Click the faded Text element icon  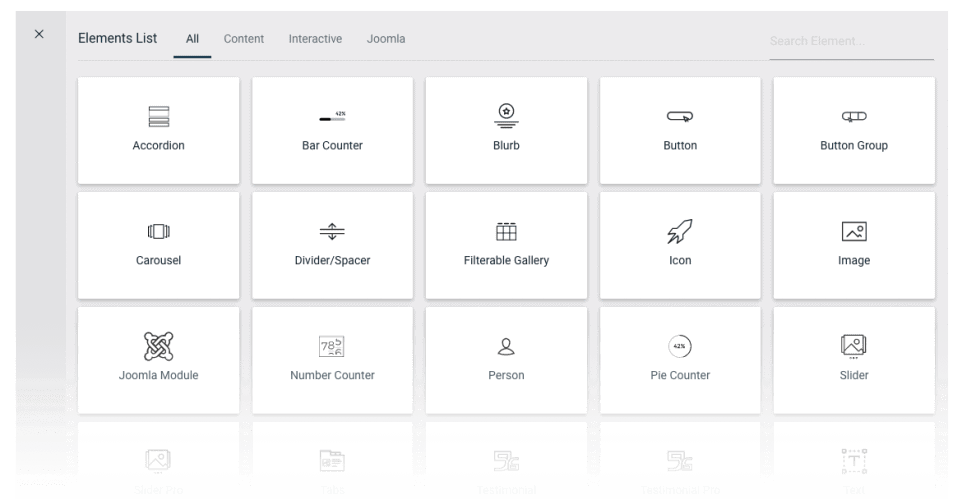[854, 461]
